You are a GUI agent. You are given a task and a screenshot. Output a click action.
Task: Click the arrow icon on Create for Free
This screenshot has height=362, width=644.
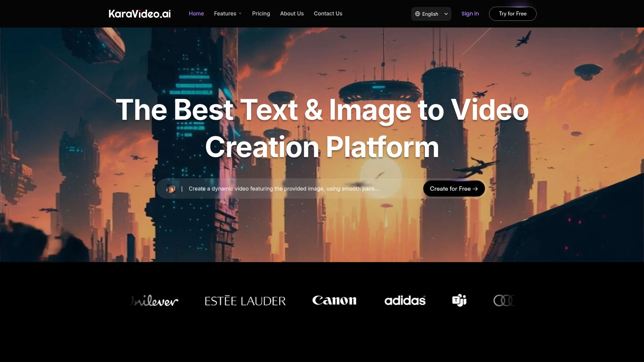(476, 188)
